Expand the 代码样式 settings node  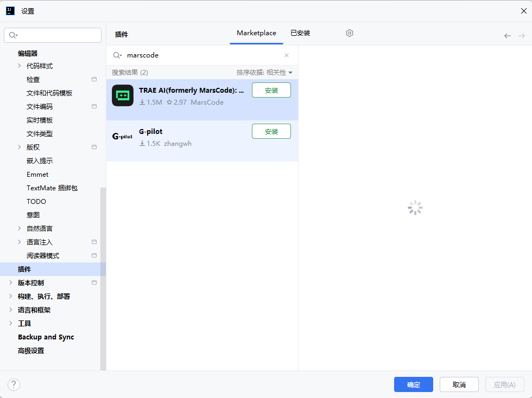pos(20,66)
